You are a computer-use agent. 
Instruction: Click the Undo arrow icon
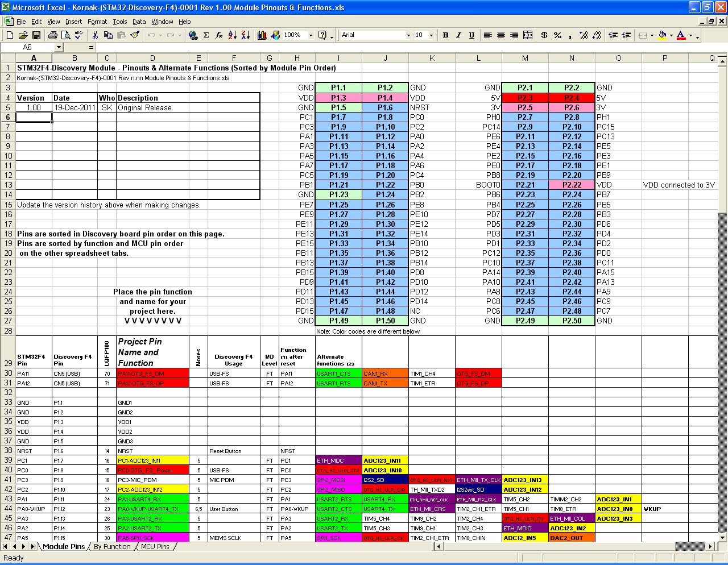[151, 35]
